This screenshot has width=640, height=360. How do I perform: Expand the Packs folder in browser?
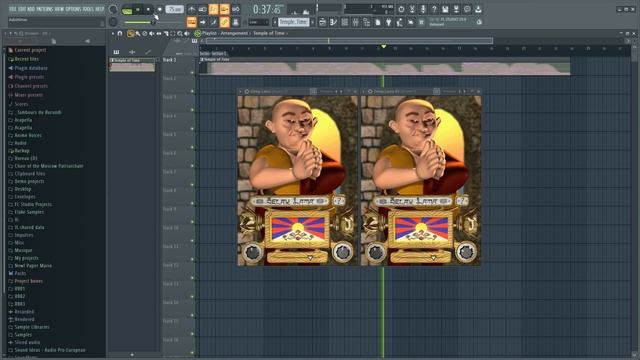click(x=20, y=273)
